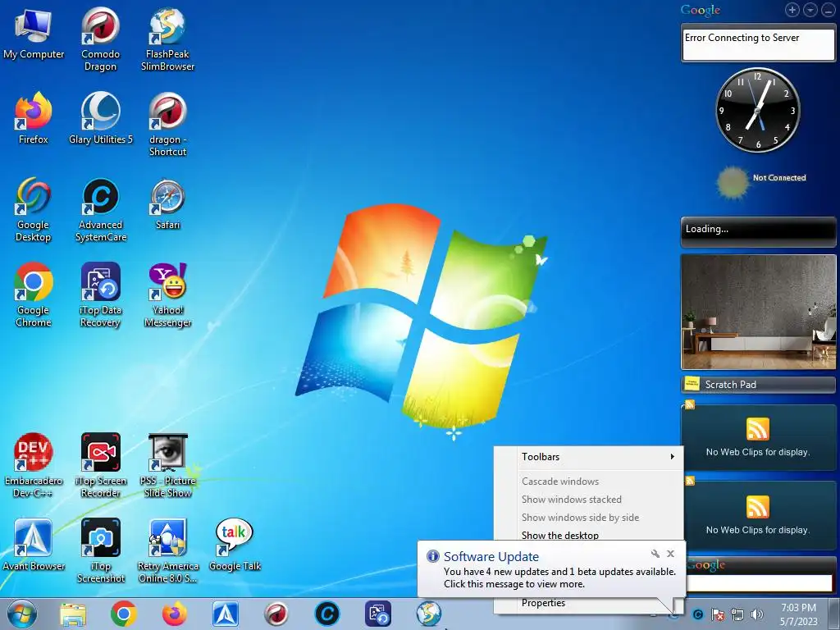Expand the Toolbars submenu
Viewport: 840px width, 630px height.
(x=588, y=457)
